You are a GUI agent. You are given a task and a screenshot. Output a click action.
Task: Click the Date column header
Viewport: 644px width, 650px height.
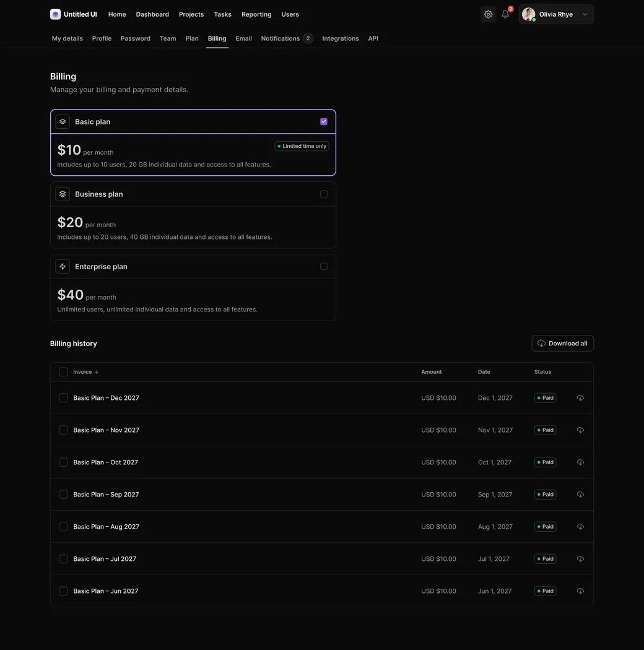[x=484, y=372]
